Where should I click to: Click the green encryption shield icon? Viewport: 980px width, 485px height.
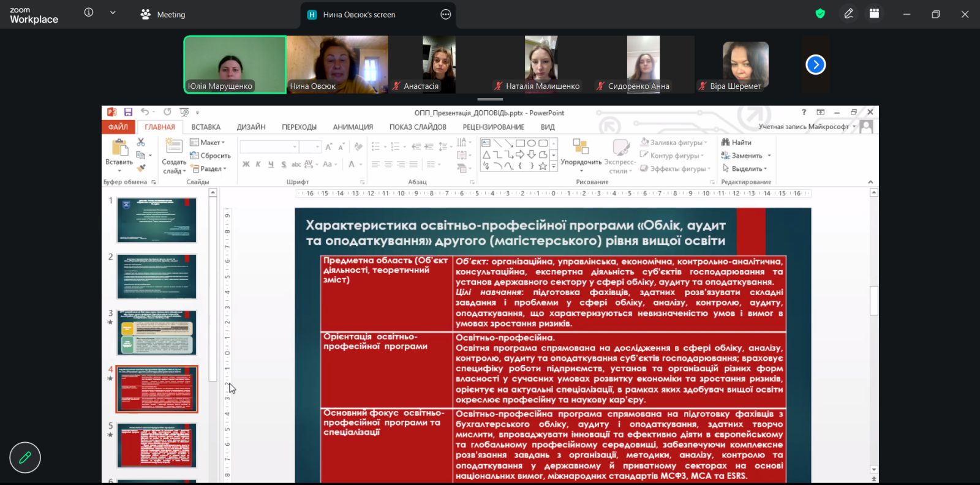pos(820,14)
